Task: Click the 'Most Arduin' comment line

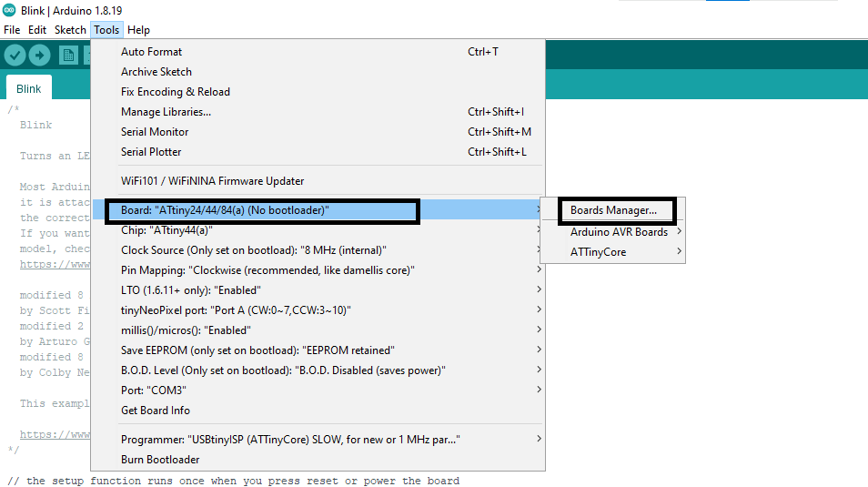Action: pos(55,187)
